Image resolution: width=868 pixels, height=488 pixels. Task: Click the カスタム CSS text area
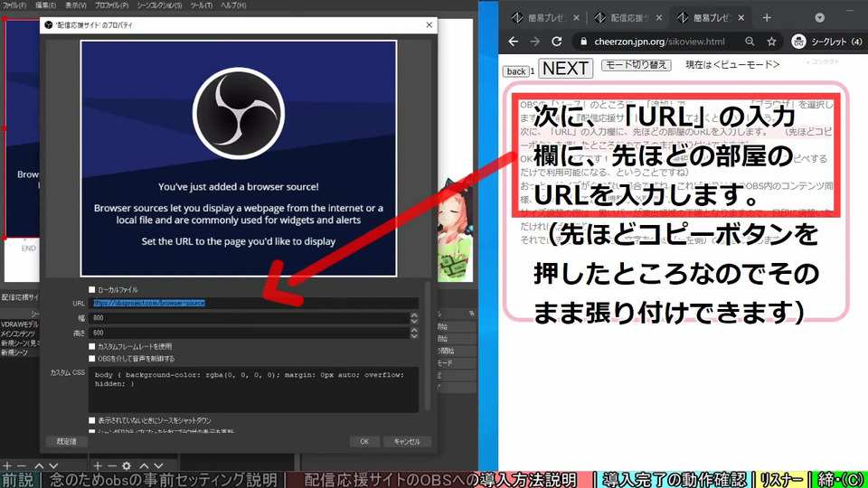[253, 389]
